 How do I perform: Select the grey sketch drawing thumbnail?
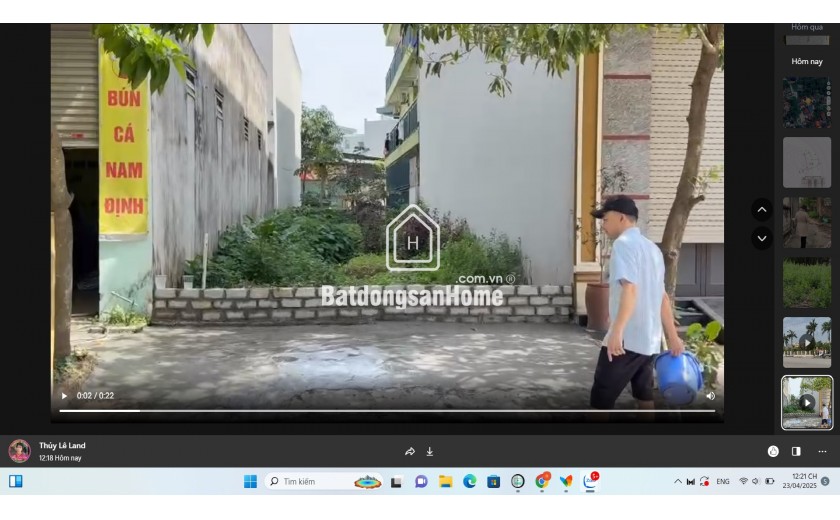coord(807,162)
